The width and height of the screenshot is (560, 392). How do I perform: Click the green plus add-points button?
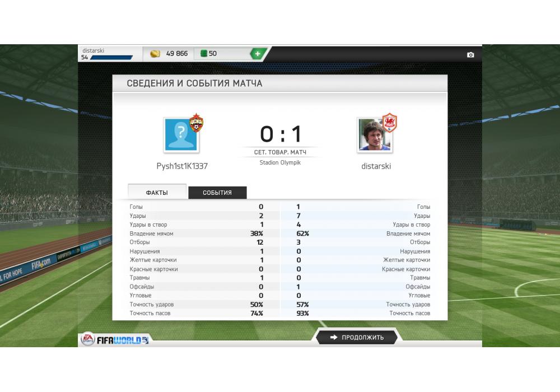(258, 54)
